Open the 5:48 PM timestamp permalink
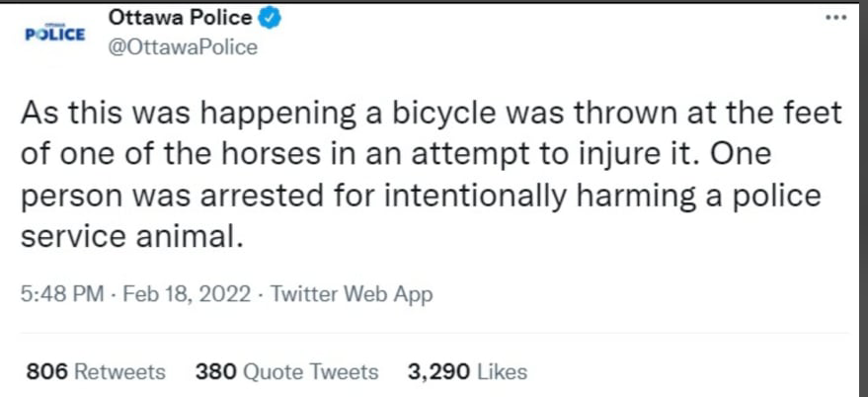The width and height of the screenshot is (868, 397). click(62, 294)
